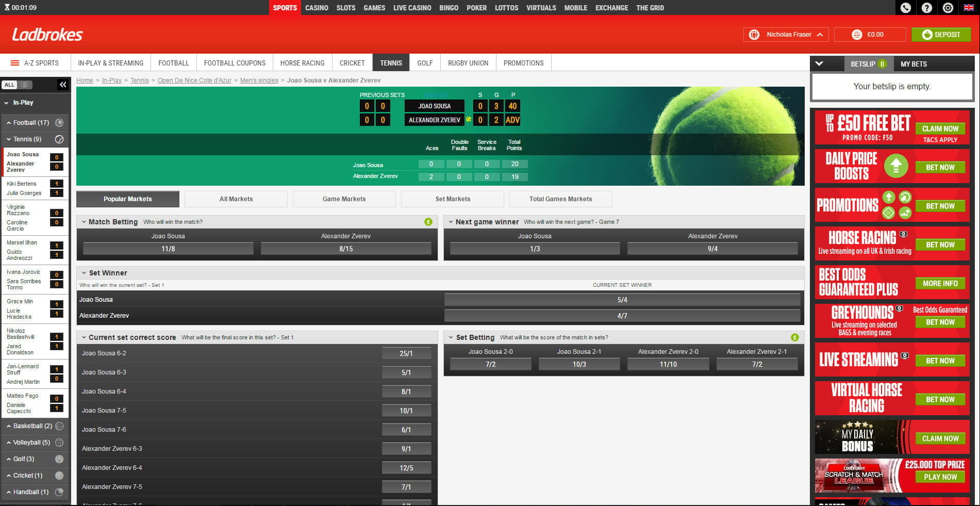The image size is (980, 506).
Task: Click cash out icon in Match Betting header
Action: point(428,222)
